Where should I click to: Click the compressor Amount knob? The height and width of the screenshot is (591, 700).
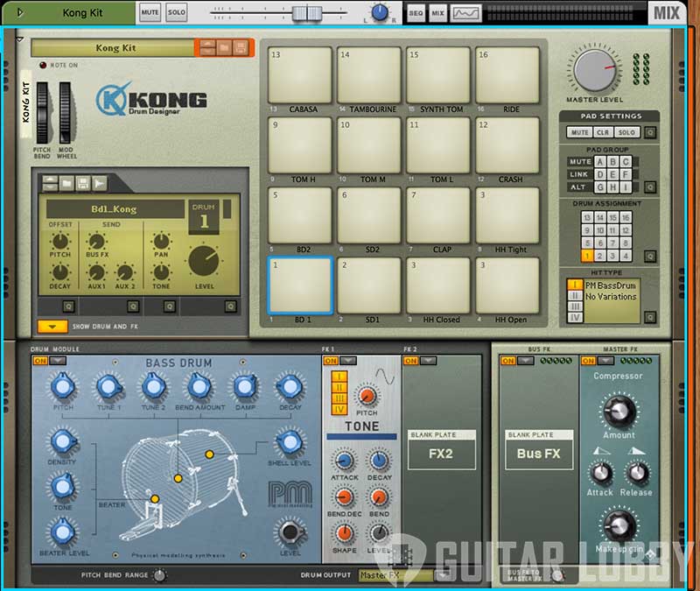point(619,411)
